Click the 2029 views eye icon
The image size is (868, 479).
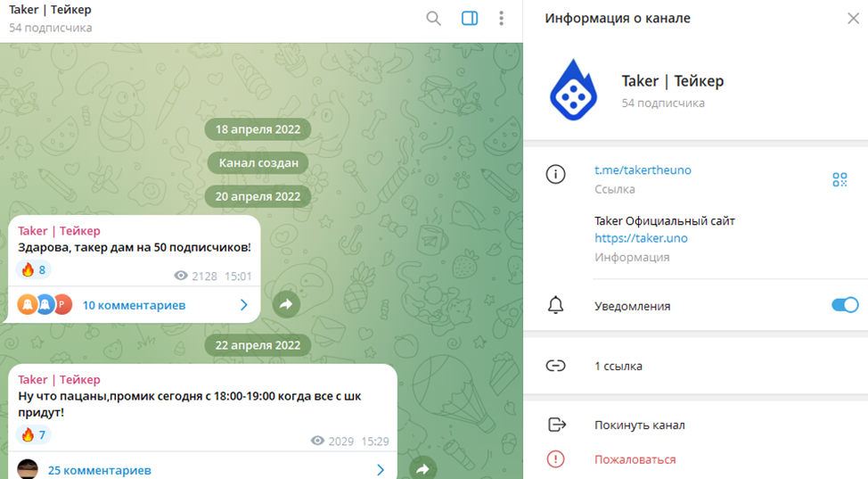[318, 441]
